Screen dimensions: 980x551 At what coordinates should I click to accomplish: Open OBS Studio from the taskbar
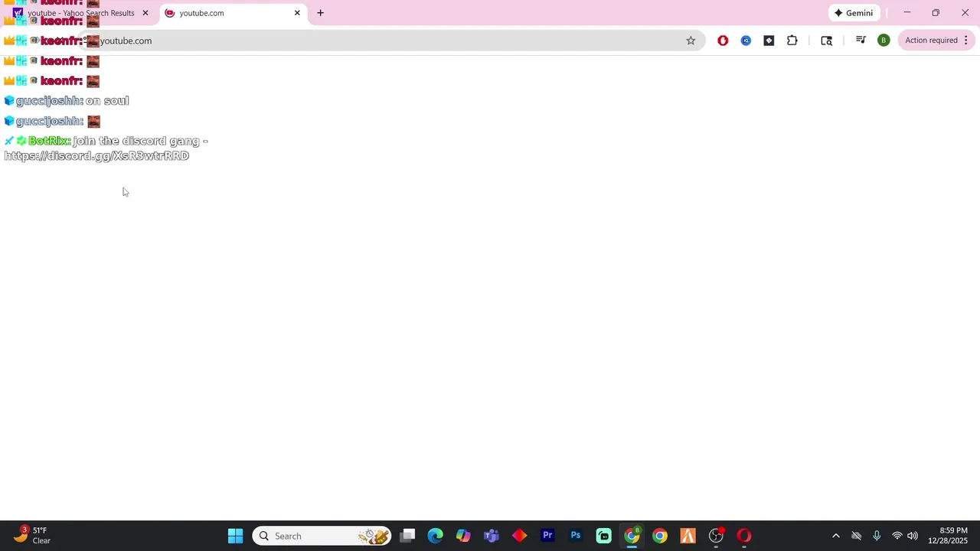click(x=716, y=536)
